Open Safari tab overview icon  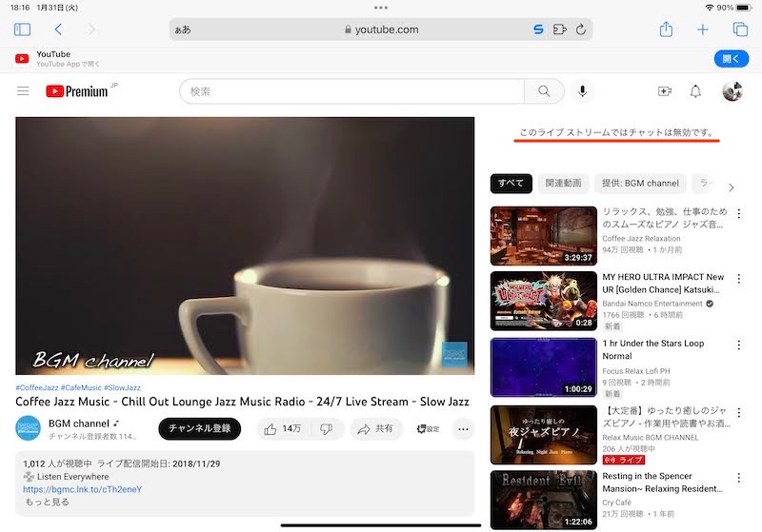(x=740, y=30)
